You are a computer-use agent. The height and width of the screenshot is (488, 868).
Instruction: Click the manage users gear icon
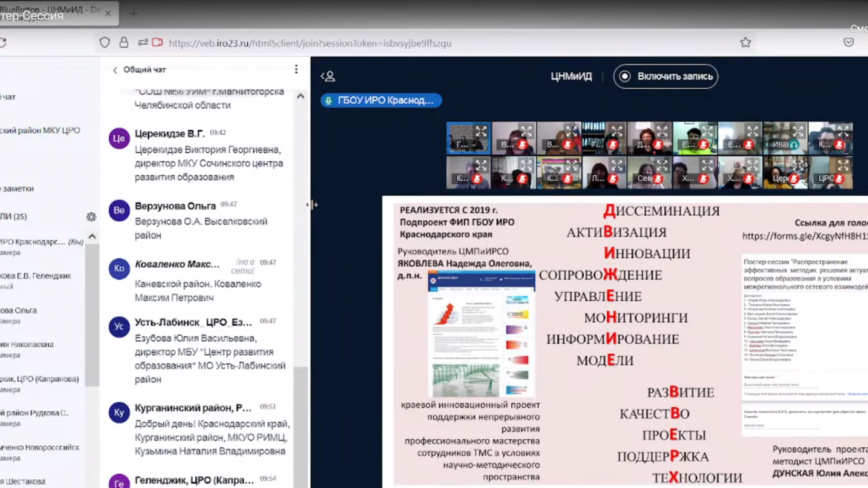(91, 216)
